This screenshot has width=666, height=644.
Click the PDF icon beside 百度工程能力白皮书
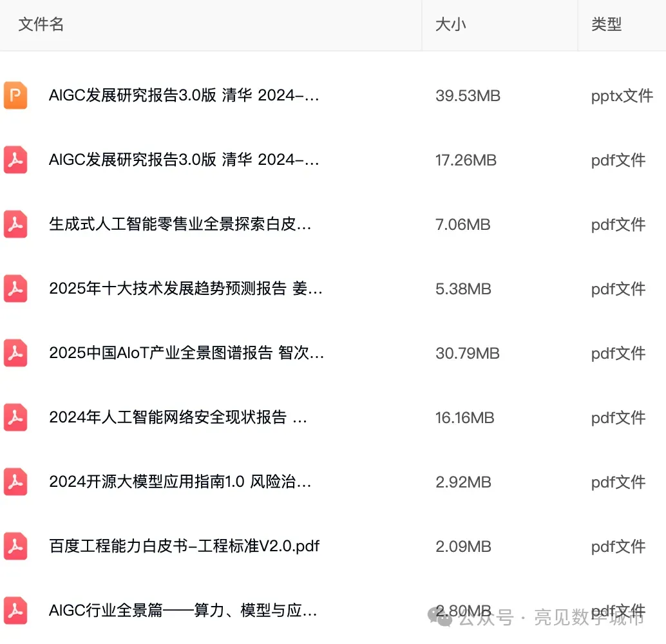[x=15, y=546]
